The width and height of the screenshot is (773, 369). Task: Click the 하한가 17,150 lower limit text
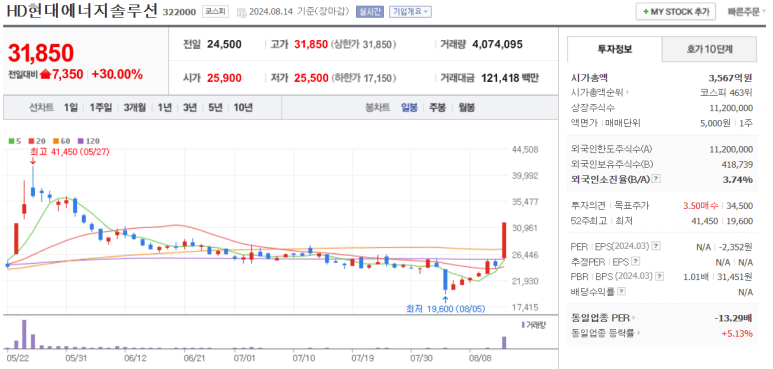[x=363, y=78]
